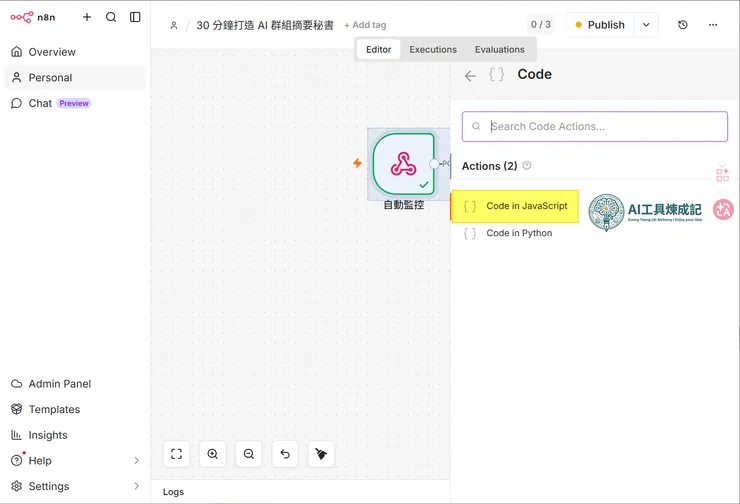Click the search magnifier inside the search field

pos(476,126)
